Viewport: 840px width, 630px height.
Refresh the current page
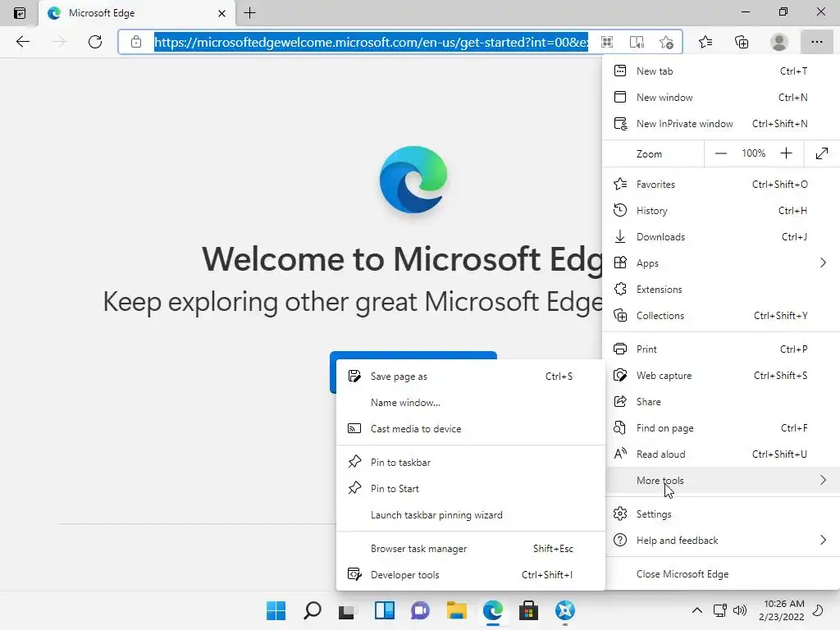click(x=95, y=42)
